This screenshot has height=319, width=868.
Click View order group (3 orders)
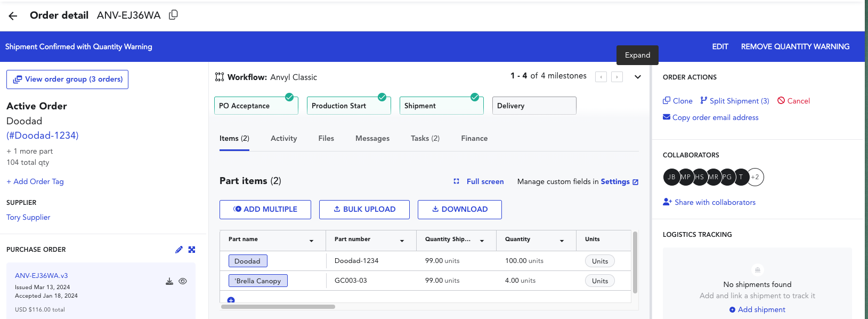67,79
